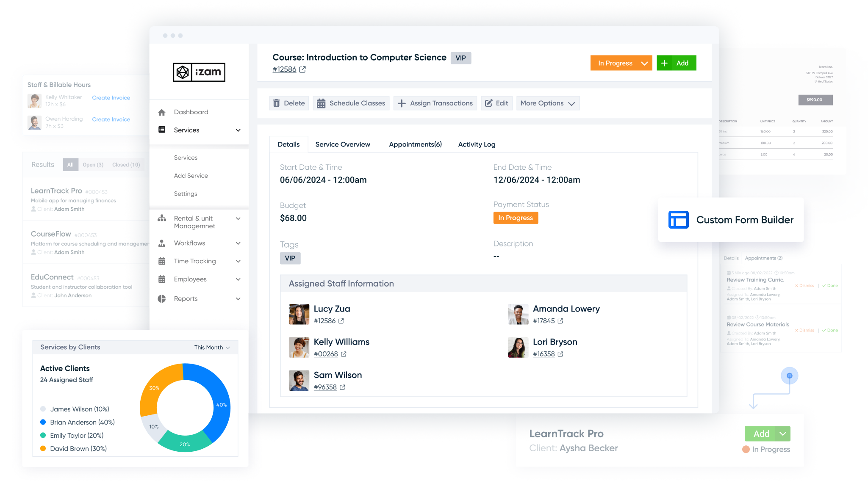Change the This Month filter

(211, 347)
